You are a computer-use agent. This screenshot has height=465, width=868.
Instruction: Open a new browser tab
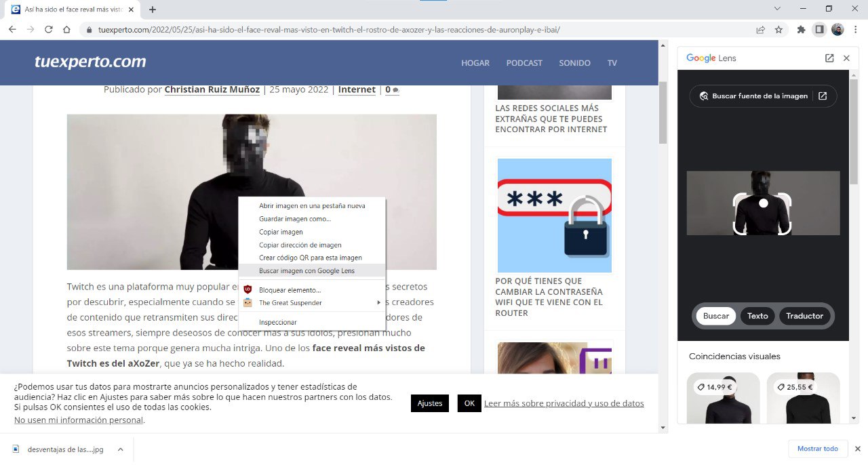tap(153, 9)
